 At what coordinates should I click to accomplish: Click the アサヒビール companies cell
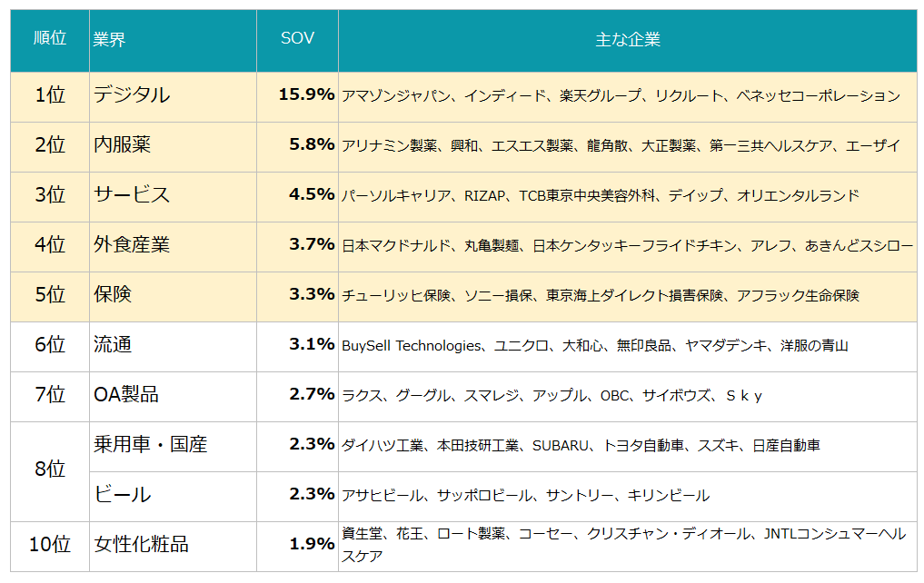(x=525, y=495)
